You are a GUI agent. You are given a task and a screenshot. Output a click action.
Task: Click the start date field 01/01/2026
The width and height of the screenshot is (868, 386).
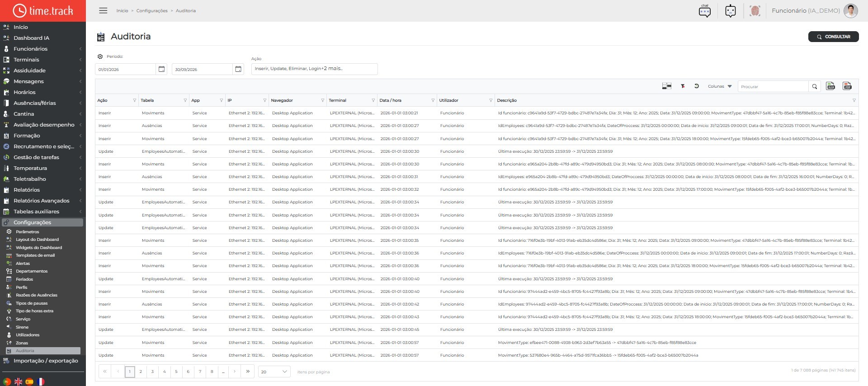coord(126,69)
